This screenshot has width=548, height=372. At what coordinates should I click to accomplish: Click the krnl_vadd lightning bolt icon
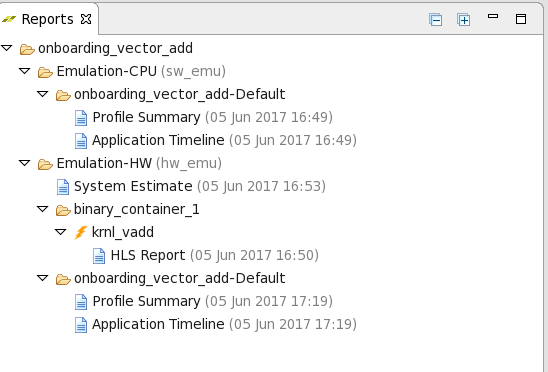[81, 232]
